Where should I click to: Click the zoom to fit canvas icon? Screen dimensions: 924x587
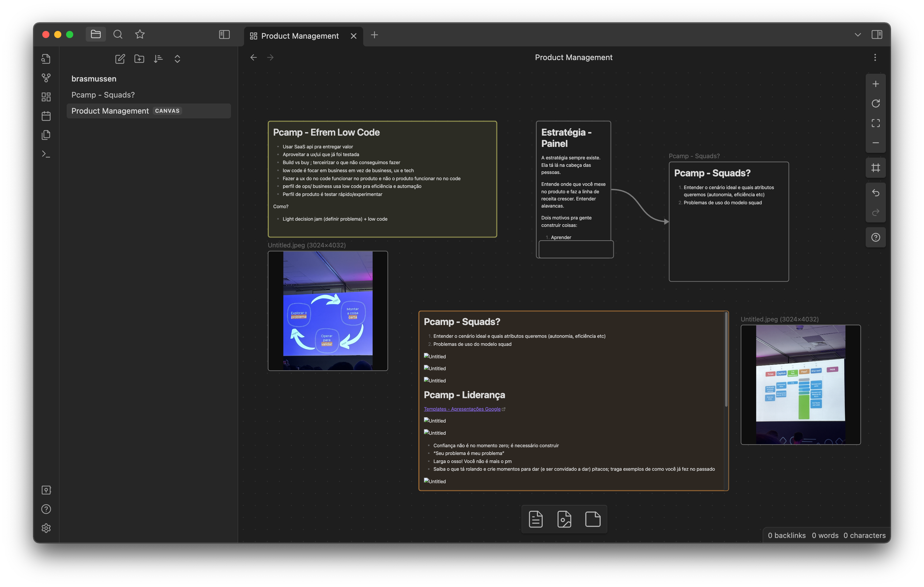pos(875,123)
